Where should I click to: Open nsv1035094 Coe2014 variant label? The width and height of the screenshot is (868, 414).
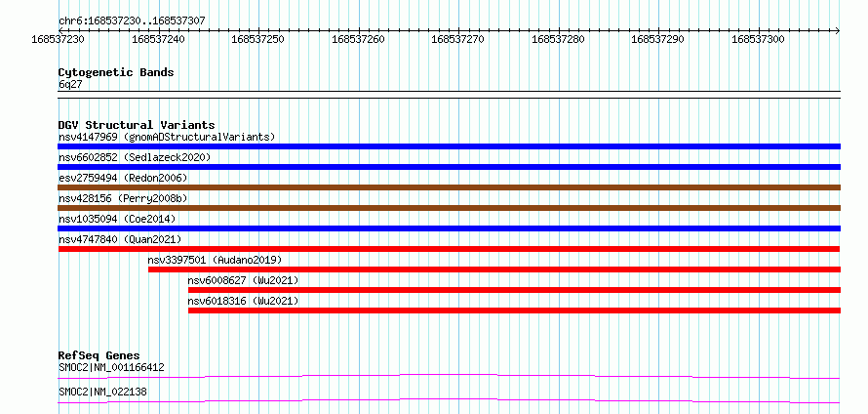coord(117,219)
